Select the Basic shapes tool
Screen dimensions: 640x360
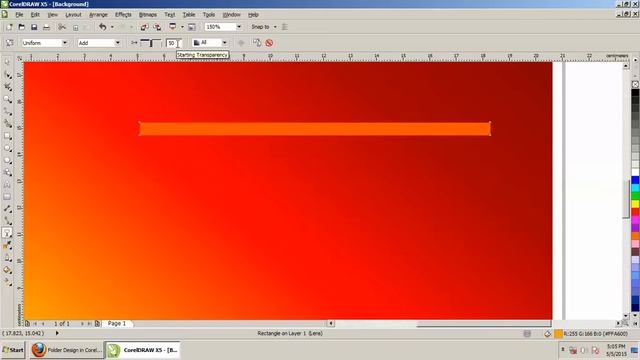pyautogui.click(x=7, y=173)
